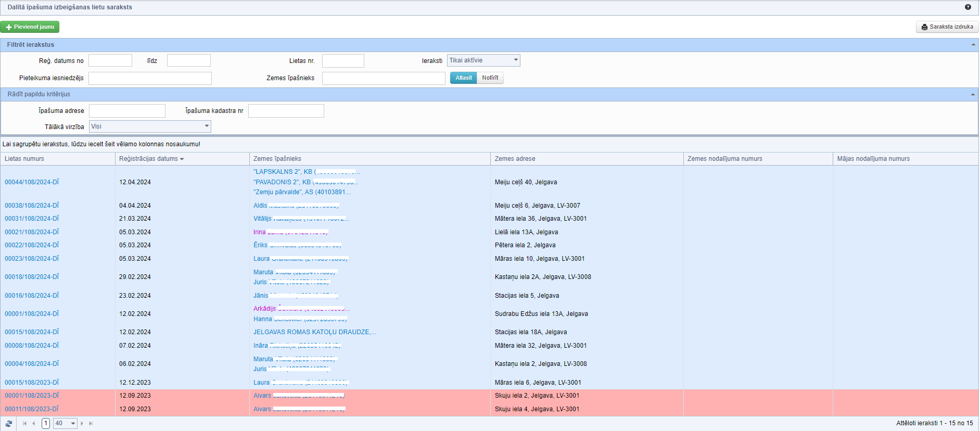Refresh the table with reload icon
This screenshot has height=431, width=980.
[x=9, y=424]
